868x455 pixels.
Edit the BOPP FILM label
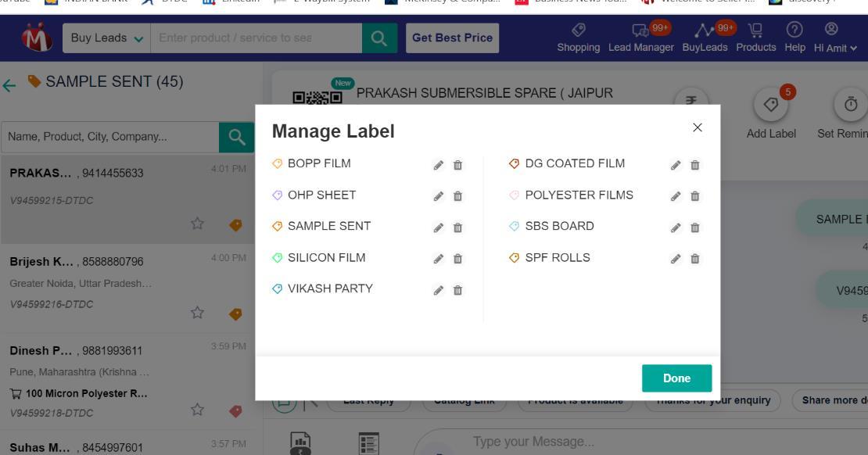[x=439, y=165]
